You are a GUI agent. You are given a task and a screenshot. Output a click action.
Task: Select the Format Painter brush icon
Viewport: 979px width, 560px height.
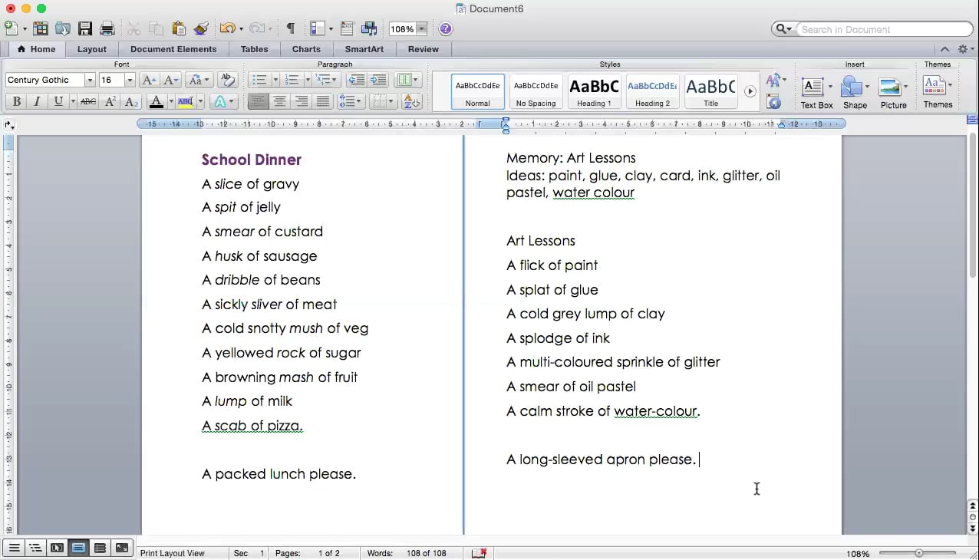tap(201, 28)
